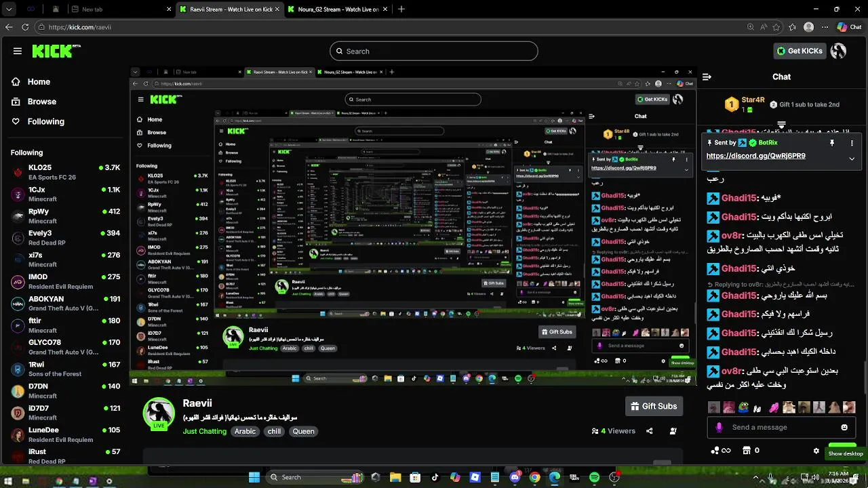Viewport: 868px width, 488px height.
Task: Open the user profile avatar menu
Action: (839, 51)
